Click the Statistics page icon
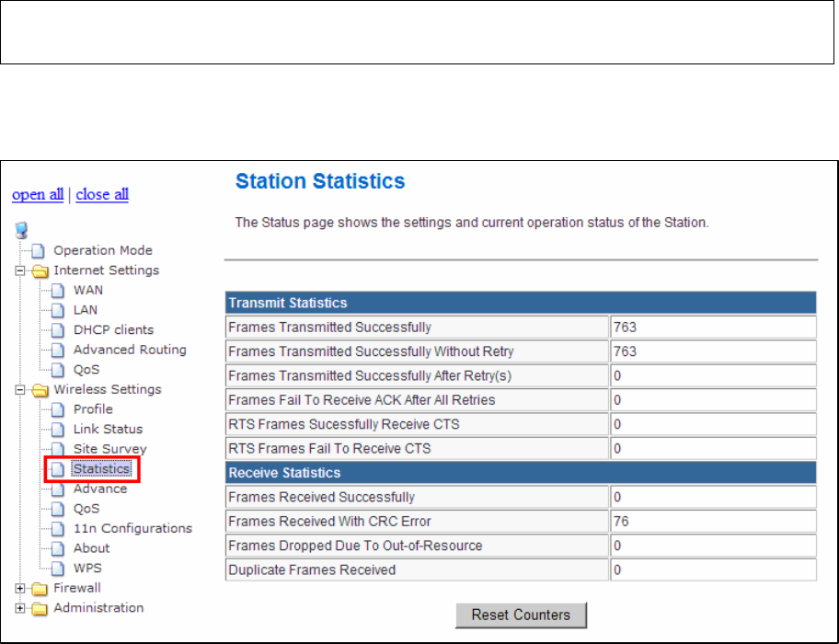This screenshot has width=839, height=644. pyautogui.click(x=57, y=469)
